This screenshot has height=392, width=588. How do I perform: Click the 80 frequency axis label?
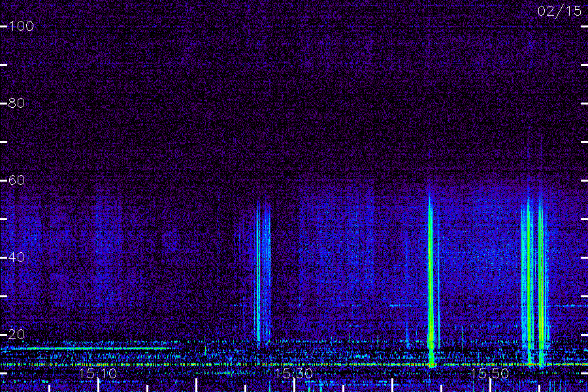tap(16, 103)
